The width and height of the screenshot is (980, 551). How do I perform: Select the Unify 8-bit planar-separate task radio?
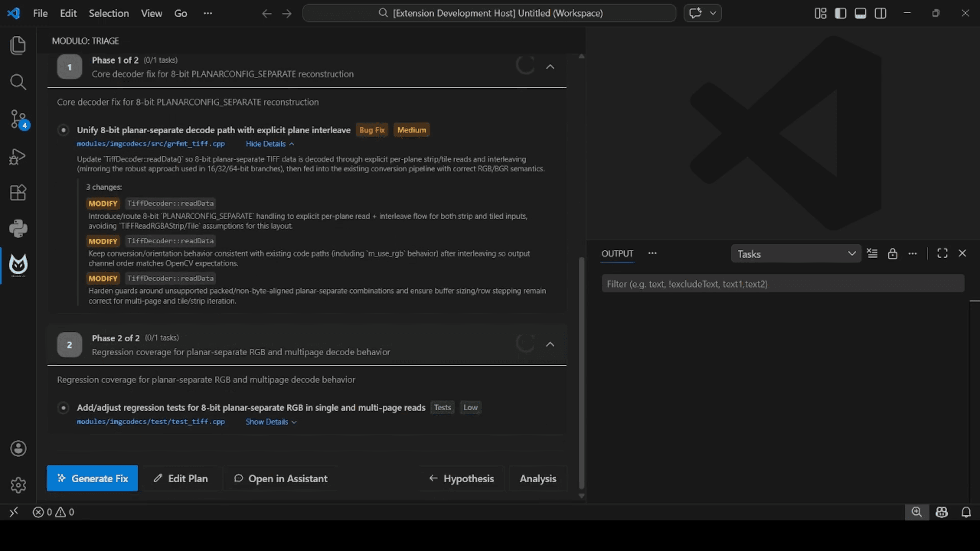click(63, 130)
